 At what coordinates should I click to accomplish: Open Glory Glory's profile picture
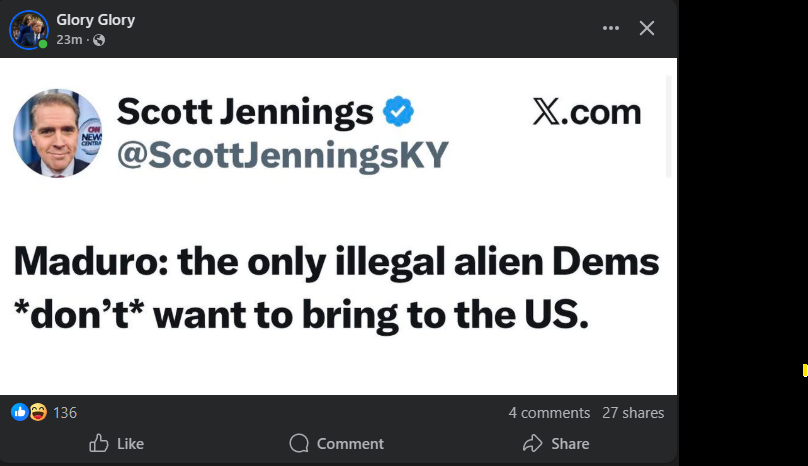(29, 30)
